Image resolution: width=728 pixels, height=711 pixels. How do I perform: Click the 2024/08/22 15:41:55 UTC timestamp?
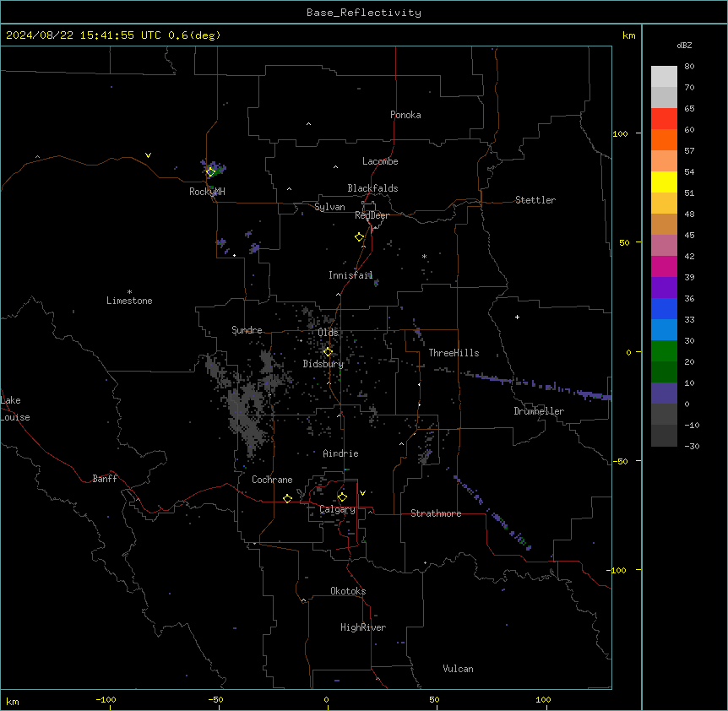(x=84, y=35)
